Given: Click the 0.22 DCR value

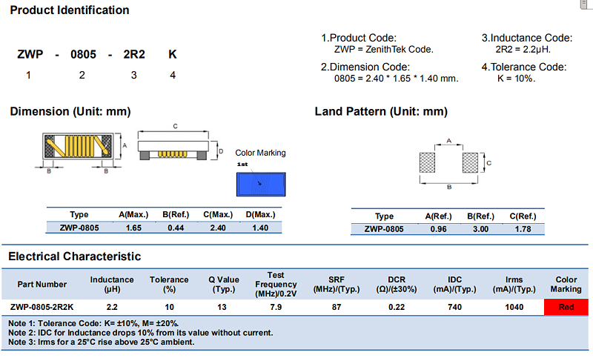Looking at the screenshot, I should [x=397, y=307].
